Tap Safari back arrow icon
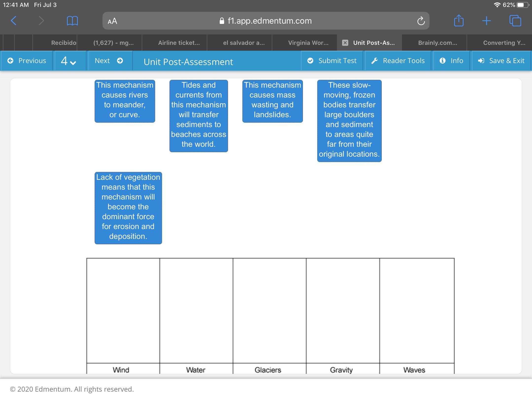 click(x=14, y=21)
